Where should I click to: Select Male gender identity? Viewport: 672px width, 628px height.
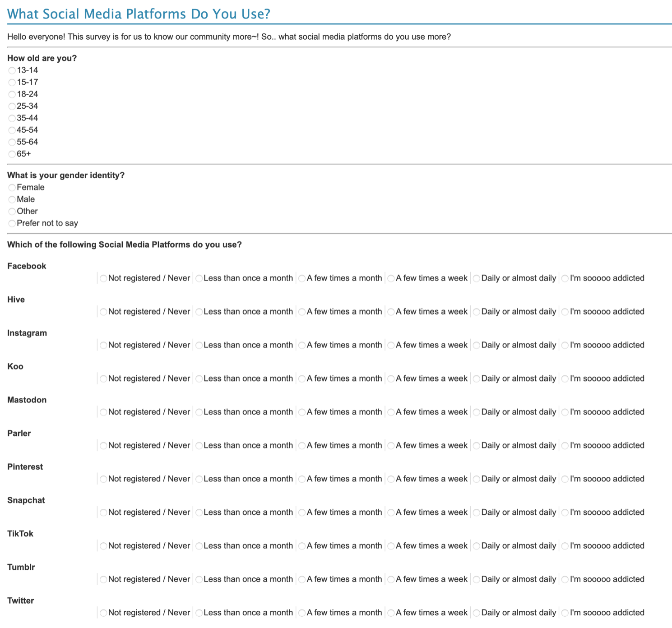[12, 199]
